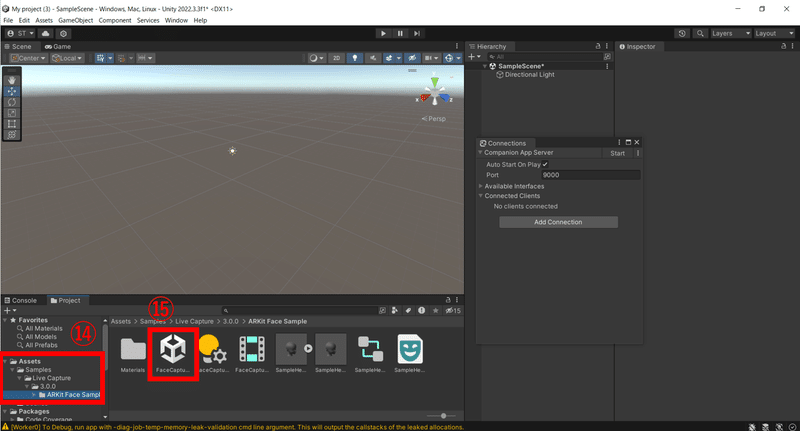Image resolution: width=800 pixels, height=431 pixels.
Task: Toggle 2D view mode
Action: tap(336, 58)
